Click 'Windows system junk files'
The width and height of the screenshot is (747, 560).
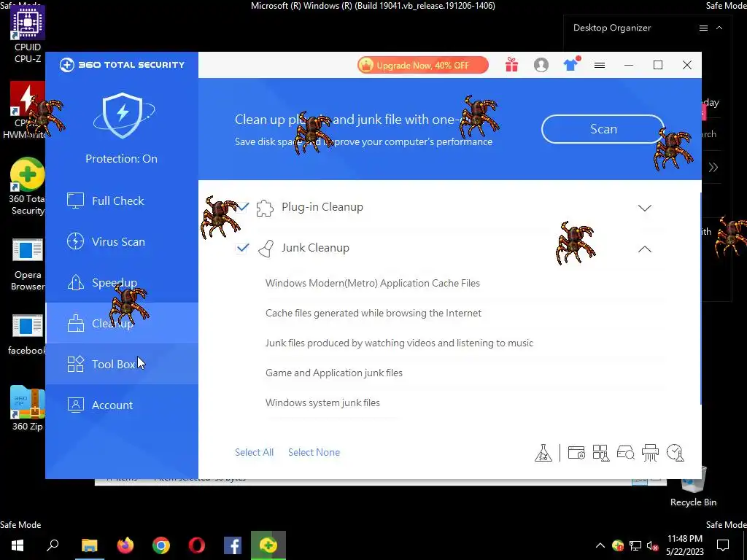coord(322,402)
